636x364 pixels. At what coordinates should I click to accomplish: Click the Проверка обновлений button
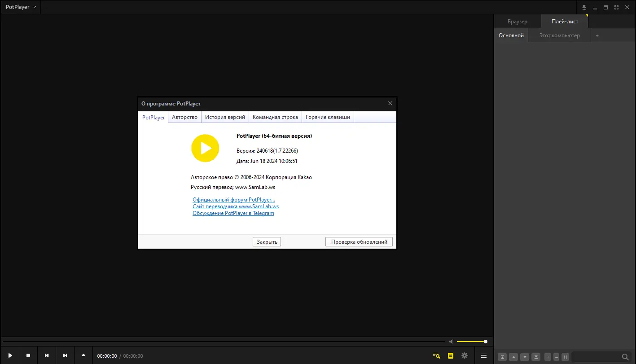[359, 241]
